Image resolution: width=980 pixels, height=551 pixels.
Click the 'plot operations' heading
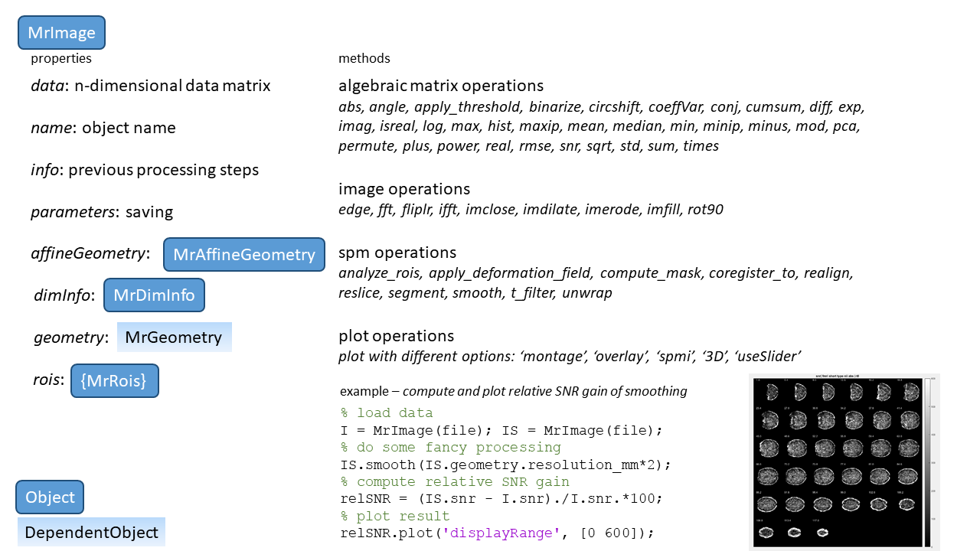click(396, 336)
